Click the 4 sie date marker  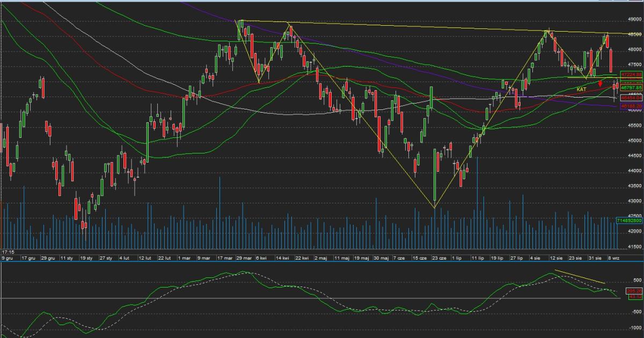point(535,258)
